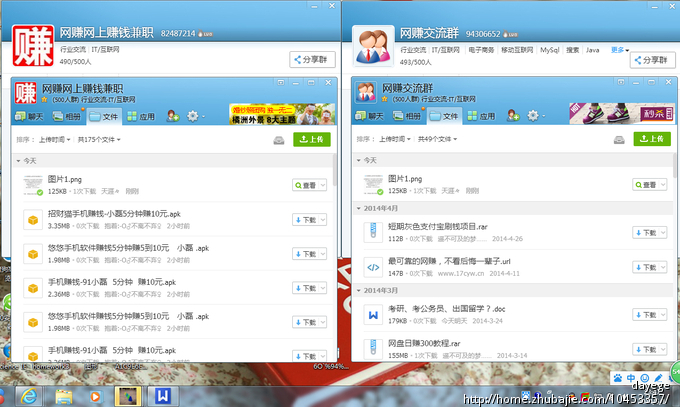Collapse the 今天 group in 网赚网上赚钱兼职 window
The width and height of the screenshot is (680, 407).
click(19, 161)
